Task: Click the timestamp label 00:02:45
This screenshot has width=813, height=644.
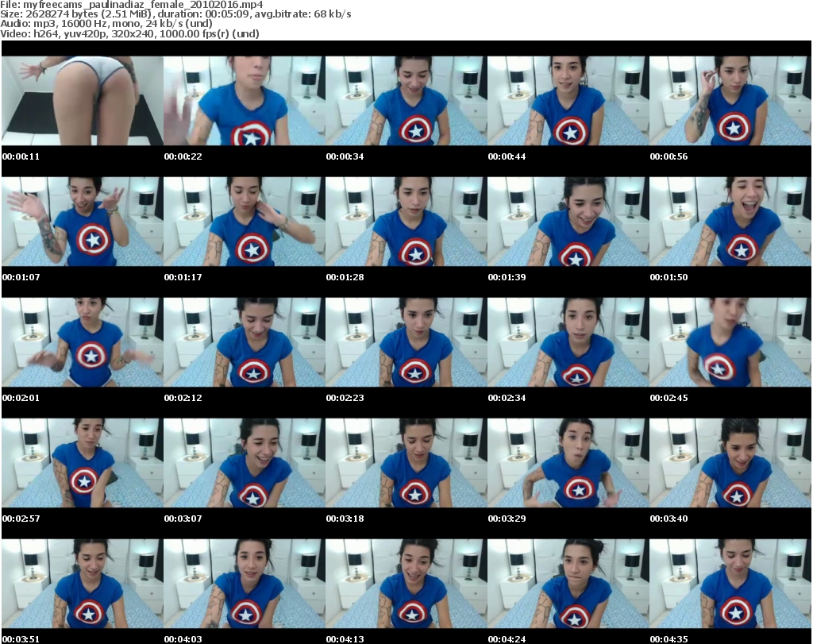Action: pyautogui.click(x=669, y=398)
